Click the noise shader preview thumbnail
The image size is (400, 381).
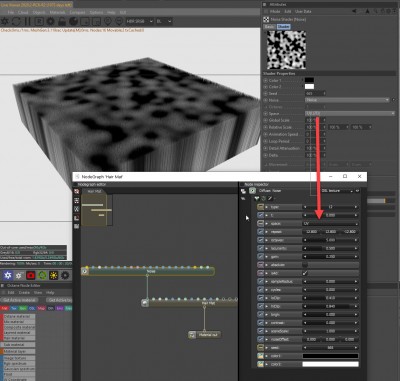tap(286, 50)
